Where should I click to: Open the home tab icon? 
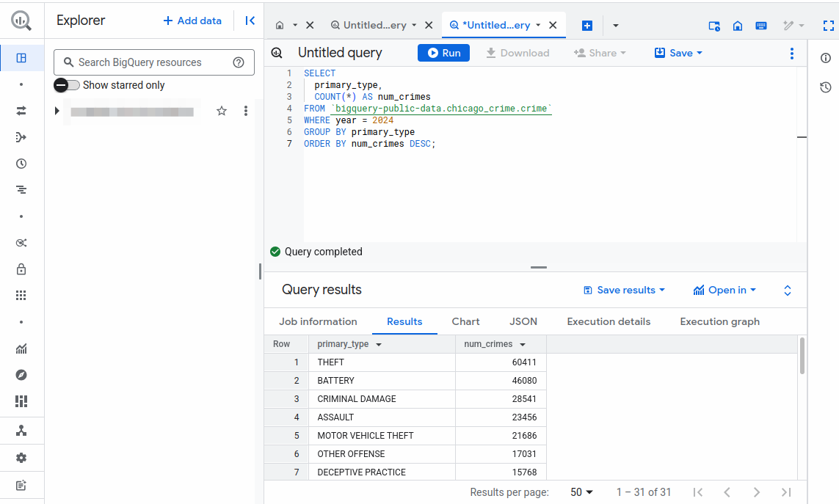pyautogui.click(x=280, y=25)
